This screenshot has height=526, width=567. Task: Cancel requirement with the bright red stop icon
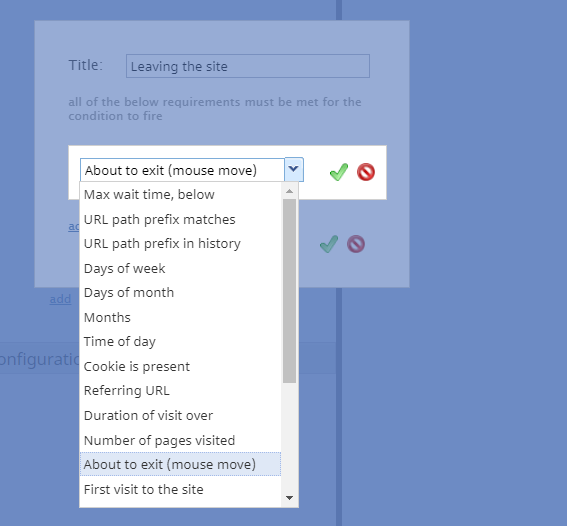(x=366, y=172)
